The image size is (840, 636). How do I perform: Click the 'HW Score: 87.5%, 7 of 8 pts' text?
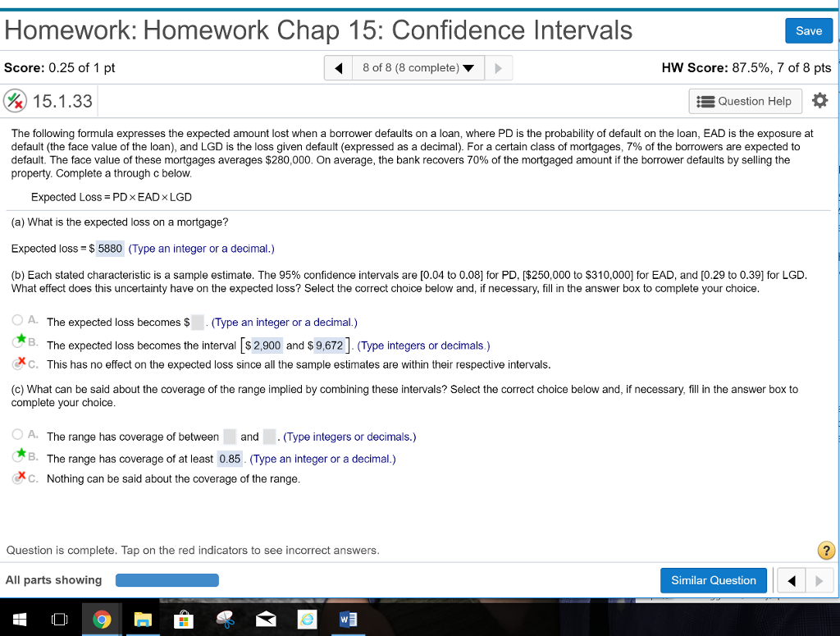(x=746, y=68)
